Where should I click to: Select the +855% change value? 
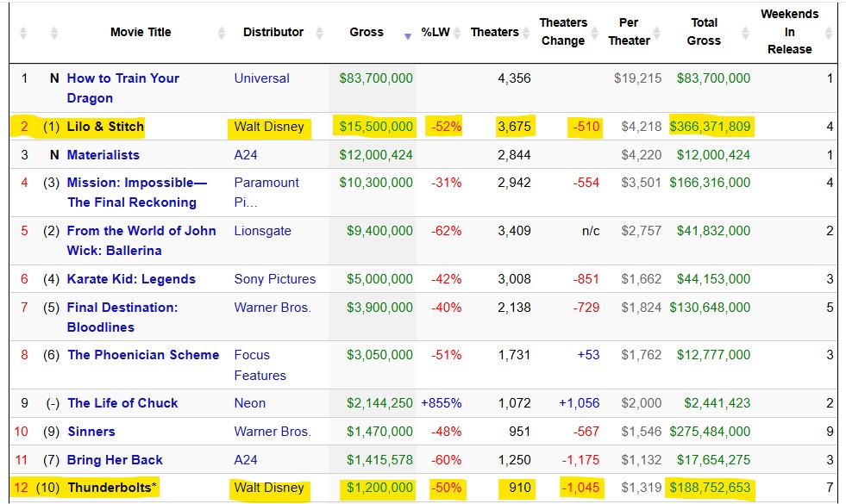[x=442, y=403]
